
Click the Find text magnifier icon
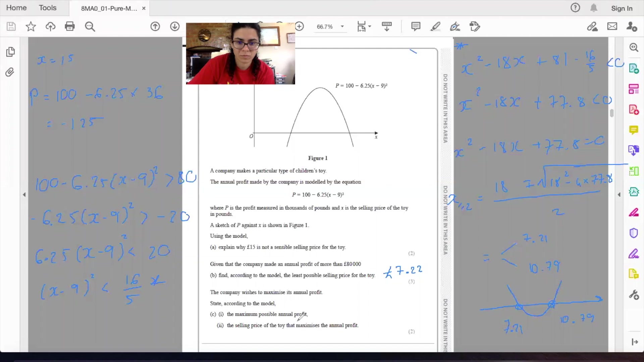click(x=90, y=26)
